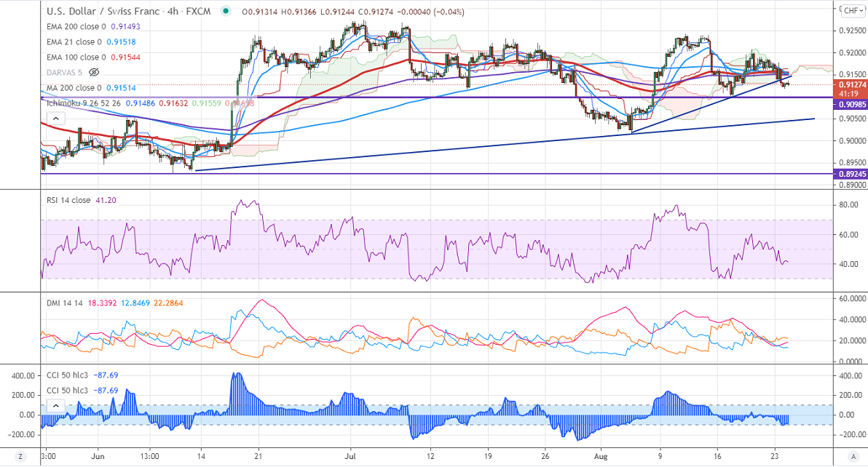This screenshot has width=868, height=467.
Task: Show the hidden DARVAS 5 indicator
Action: [94, 73]
